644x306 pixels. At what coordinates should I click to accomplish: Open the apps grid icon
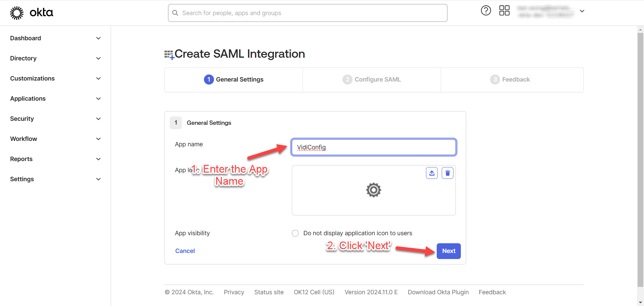(504, 11)
